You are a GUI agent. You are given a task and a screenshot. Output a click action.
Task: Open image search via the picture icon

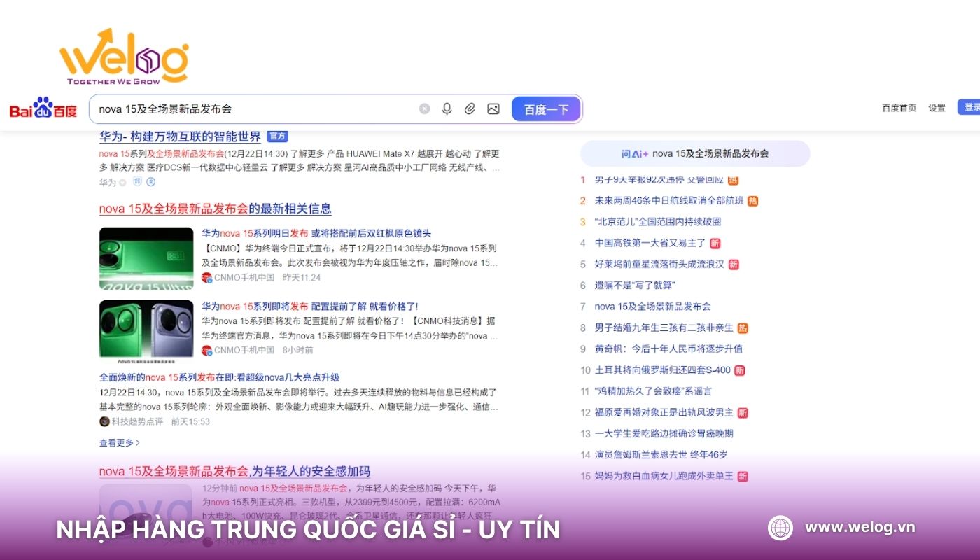(x=493, y=108)
